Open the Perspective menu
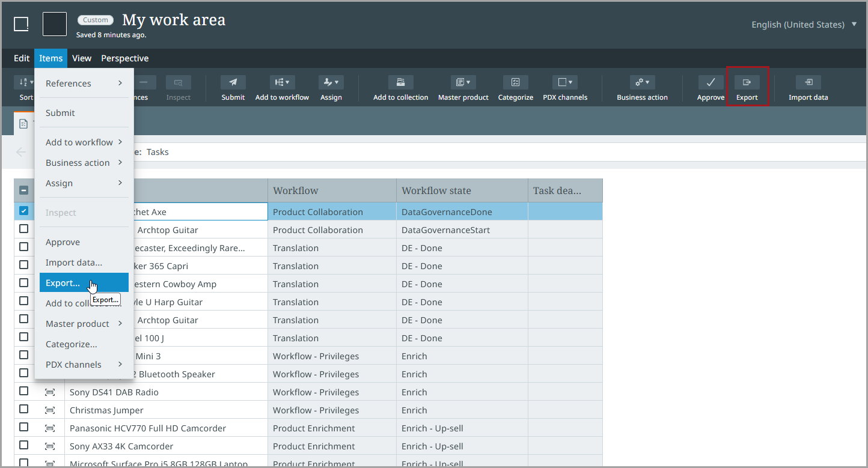Screen dimensions: 868x468 click(124, 58)
